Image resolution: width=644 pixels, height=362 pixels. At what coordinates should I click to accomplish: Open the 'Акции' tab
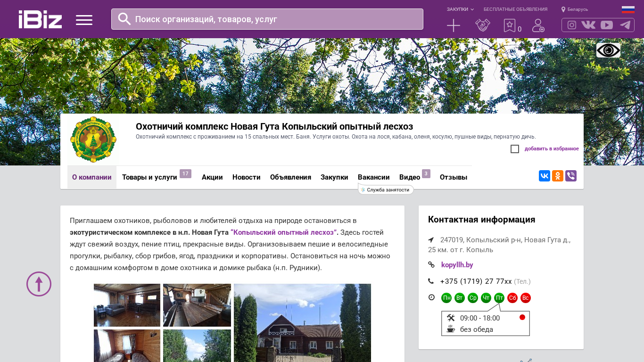coord(212,177)
